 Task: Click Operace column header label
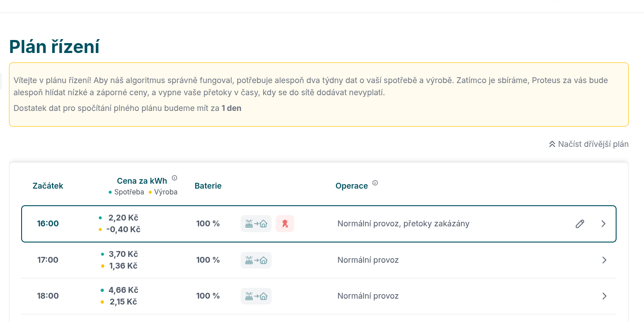(x=352, y=186)
